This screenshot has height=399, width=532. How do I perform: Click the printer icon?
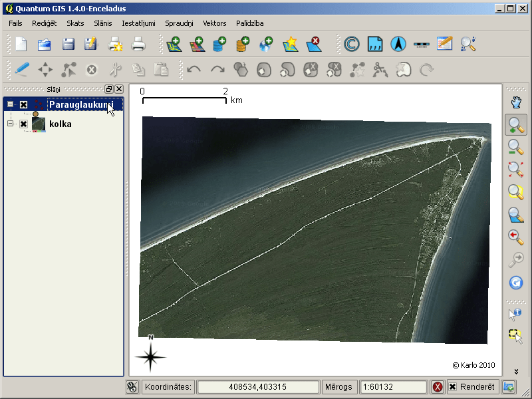click(138, 44)
